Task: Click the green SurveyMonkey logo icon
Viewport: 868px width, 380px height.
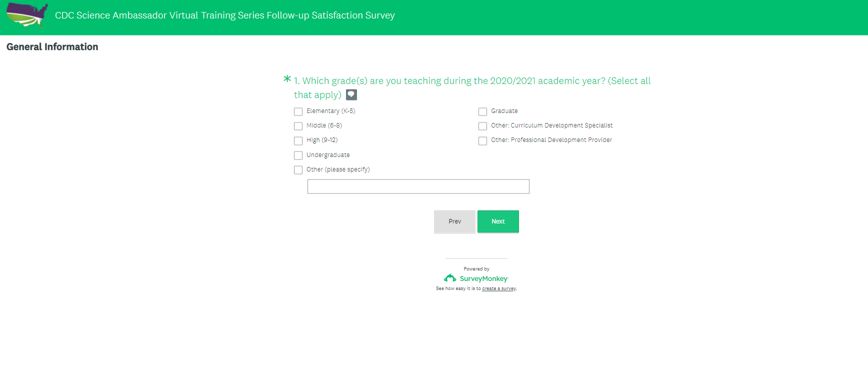Action: click(450, 278)
